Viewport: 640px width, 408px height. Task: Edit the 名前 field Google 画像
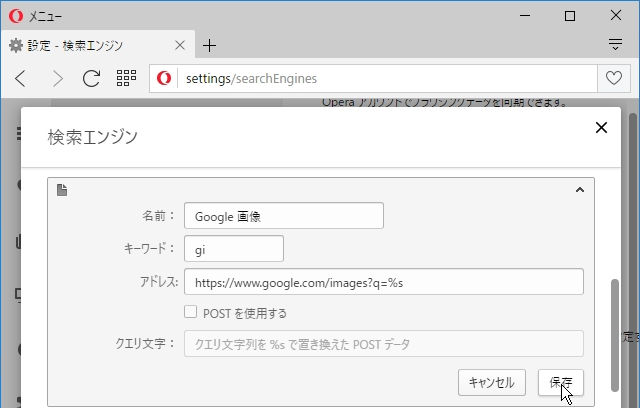(284, 216)
